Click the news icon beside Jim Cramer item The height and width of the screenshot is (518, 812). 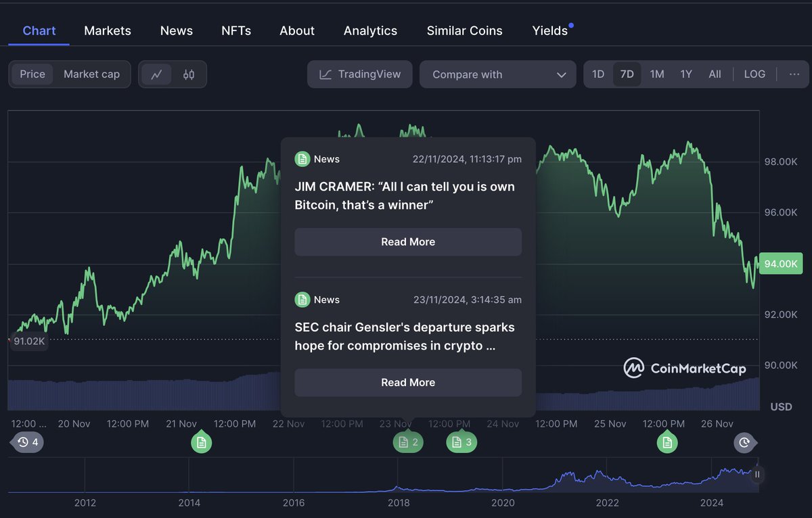click(302, 159)
